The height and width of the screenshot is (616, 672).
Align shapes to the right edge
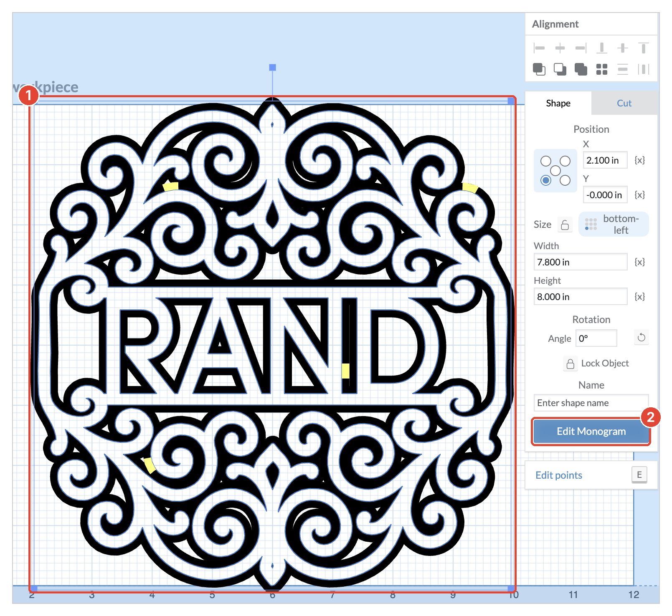(581, 48)
